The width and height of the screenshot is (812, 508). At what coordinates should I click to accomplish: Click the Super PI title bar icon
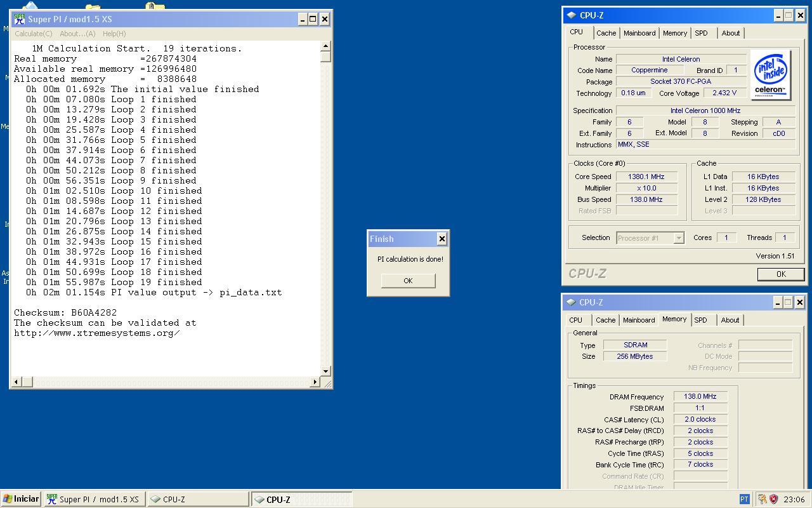20,19
